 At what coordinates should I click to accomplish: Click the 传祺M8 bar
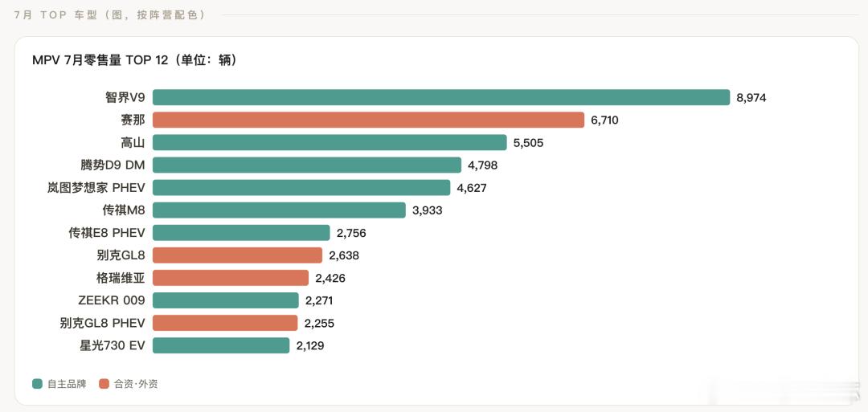279,210
